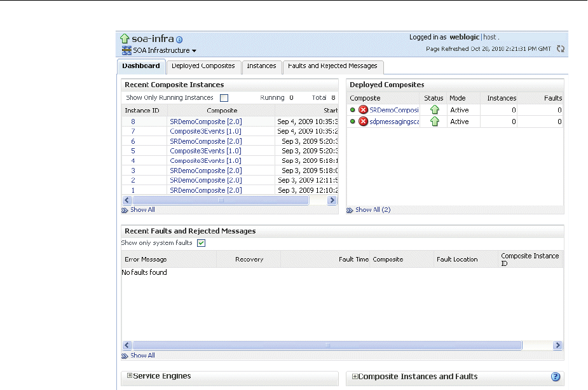Open the Faults and Rejected Messages tab
588x390 pixels.
click(332, 66)
